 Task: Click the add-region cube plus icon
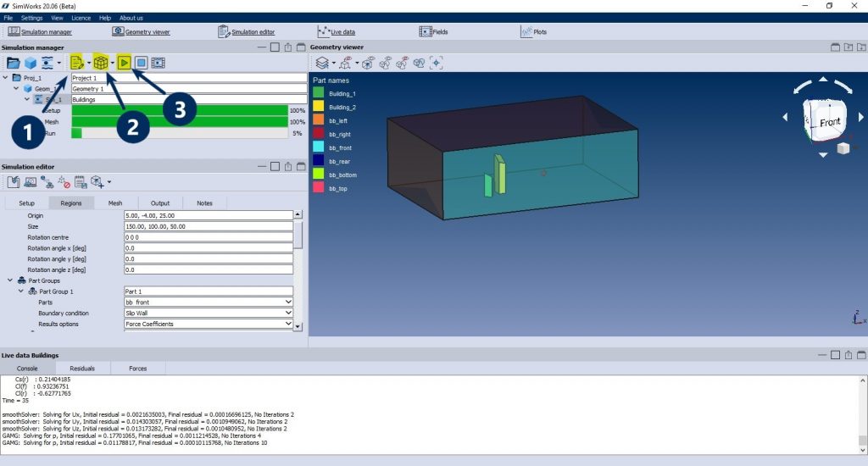pos(97,182)
